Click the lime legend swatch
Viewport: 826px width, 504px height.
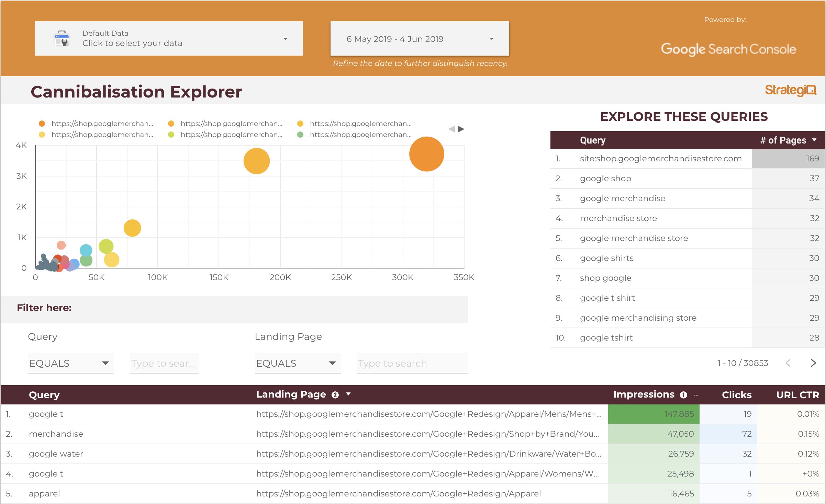click(171, 135)
